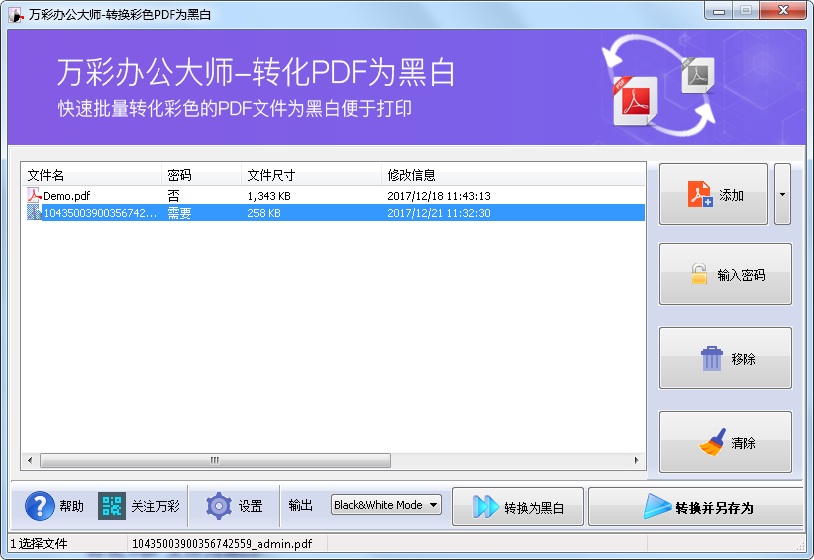The image size is (814, 560).
Task: Minimize the 万彩办公大师 window
Action: pos(719,11)
